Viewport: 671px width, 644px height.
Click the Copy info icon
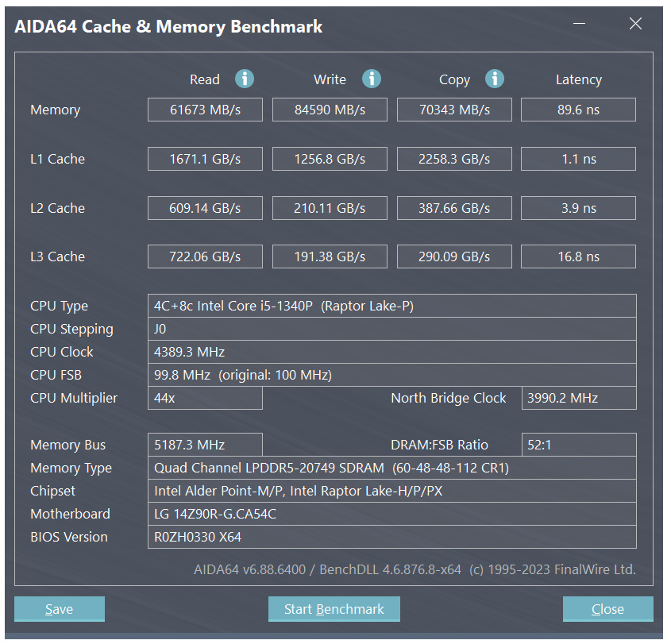(x=495, y=79)
